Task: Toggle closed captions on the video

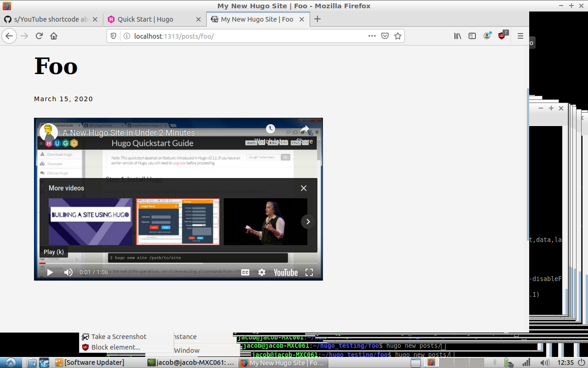Action: (245, 272)
